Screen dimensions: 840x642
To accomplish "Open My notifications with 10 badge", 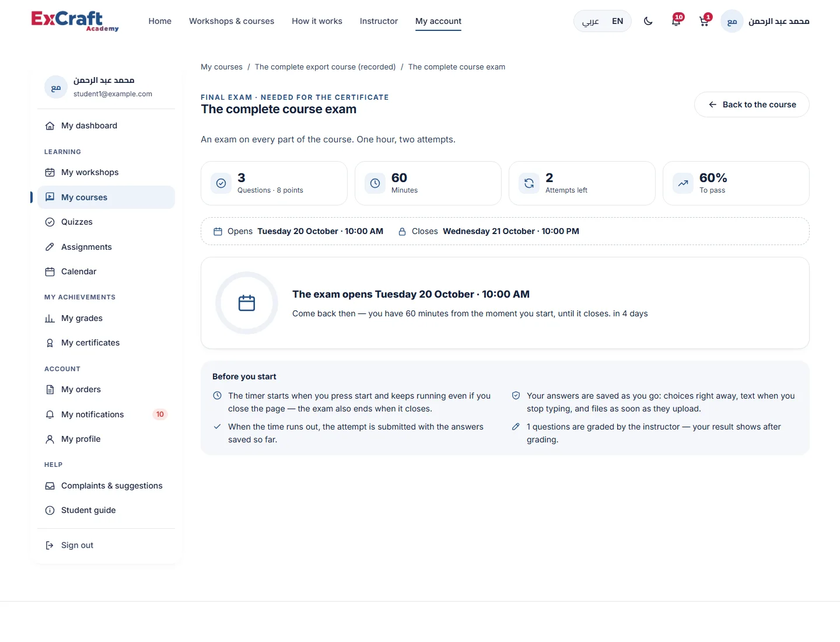I will pyautogui.click(x=106, y=414).
